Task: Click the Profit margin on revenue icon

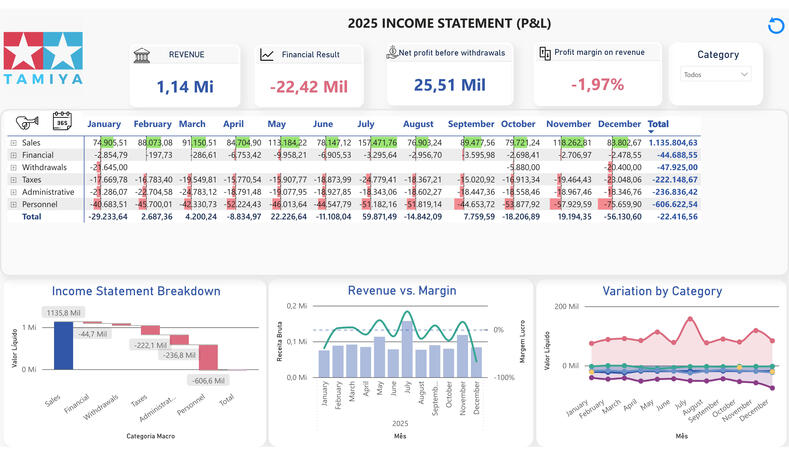Action: pos(543,52)
